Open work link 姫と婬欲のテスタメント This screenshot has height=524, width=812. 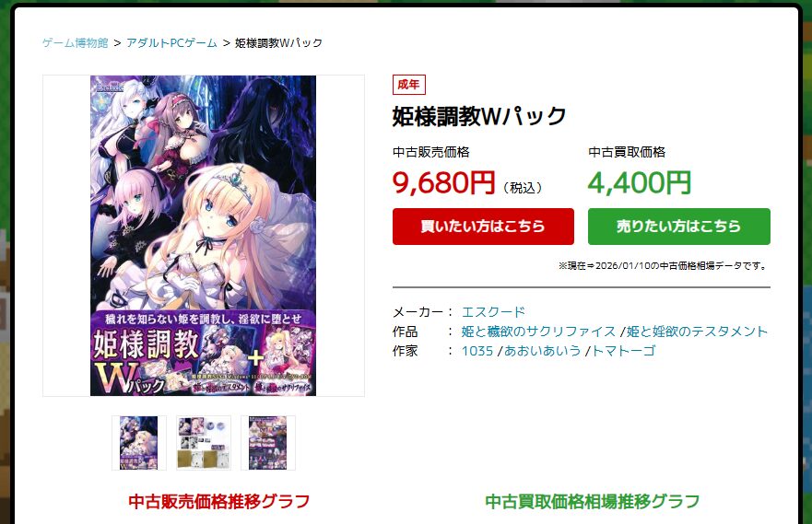(697, 331)
